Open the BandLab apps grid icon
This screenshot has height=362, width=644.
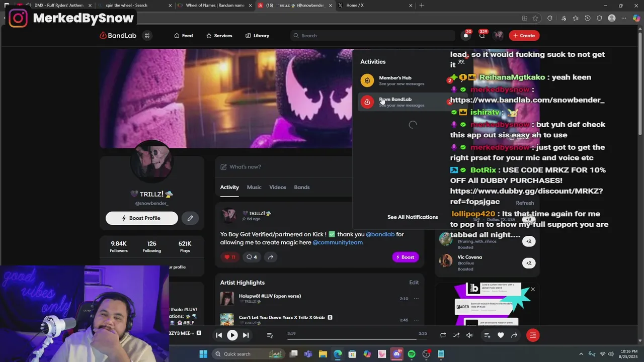147,36
